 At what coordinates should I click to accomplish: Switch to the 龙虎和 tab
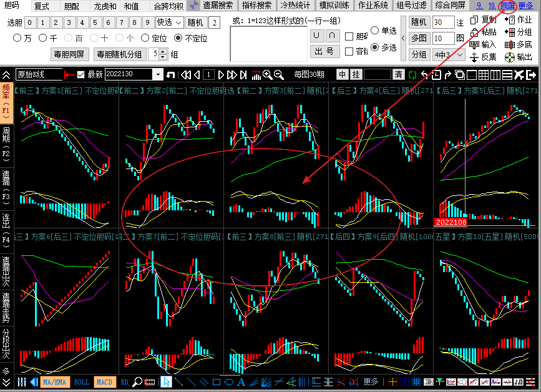[x=105, y=6]
